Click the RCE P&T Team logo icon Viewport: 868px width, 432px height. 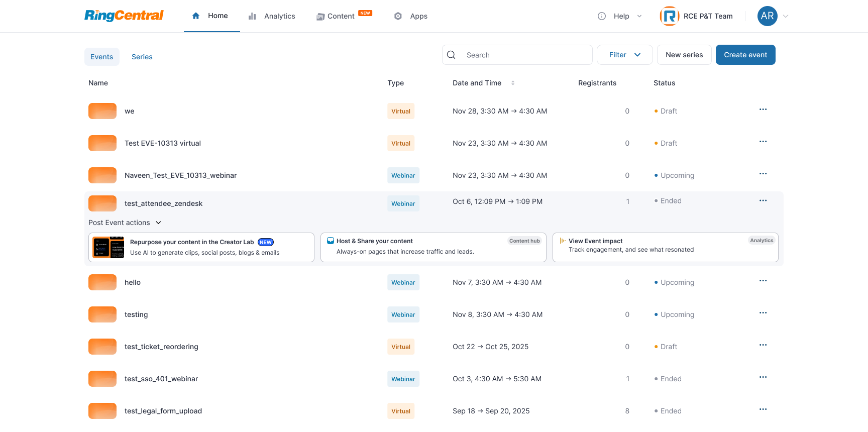pos(669,16)
